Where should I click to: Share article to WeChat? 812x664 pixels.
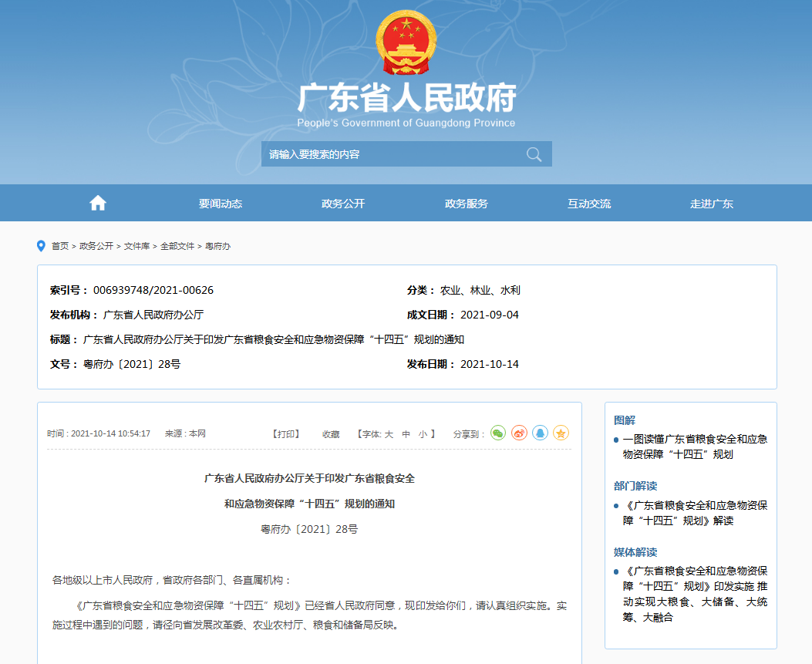pyautogui.click(x=498, y=433)
